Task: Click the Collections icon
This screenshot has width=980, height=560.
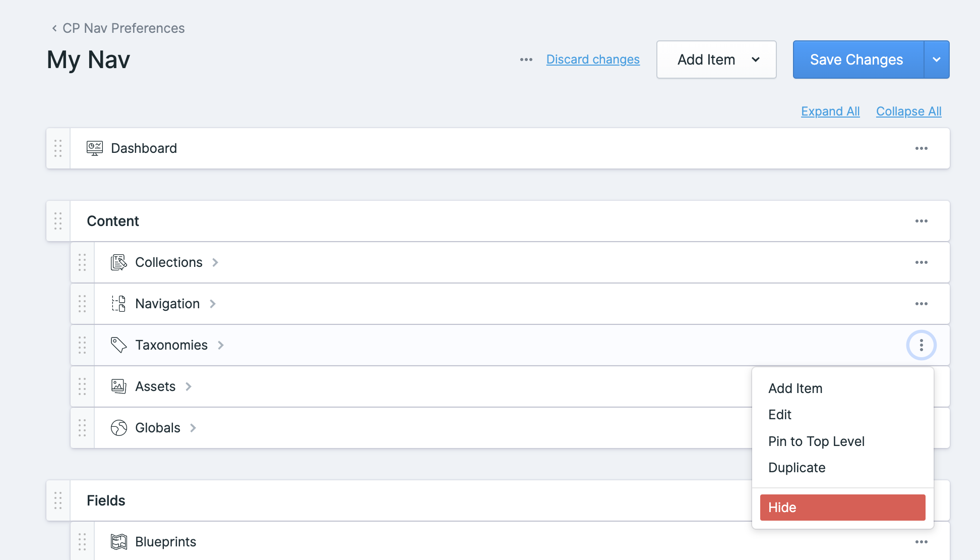Action: pos(119,262)
